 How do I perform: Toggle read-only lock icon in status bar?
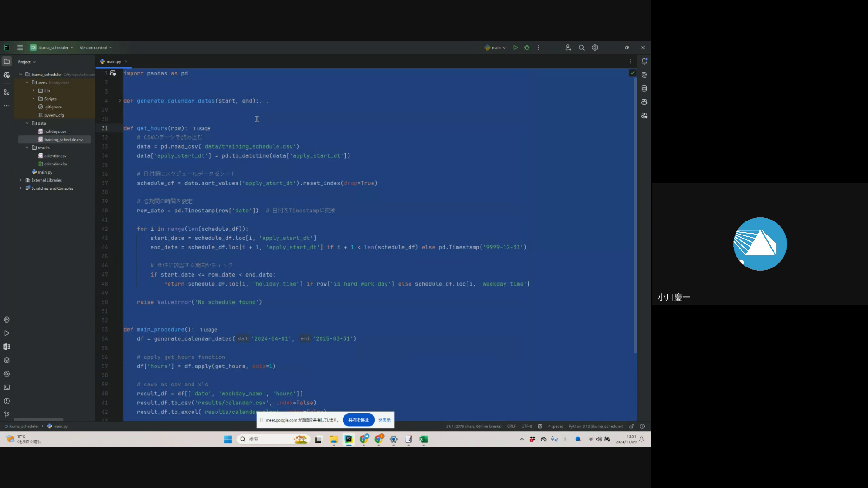pos(632,426)
